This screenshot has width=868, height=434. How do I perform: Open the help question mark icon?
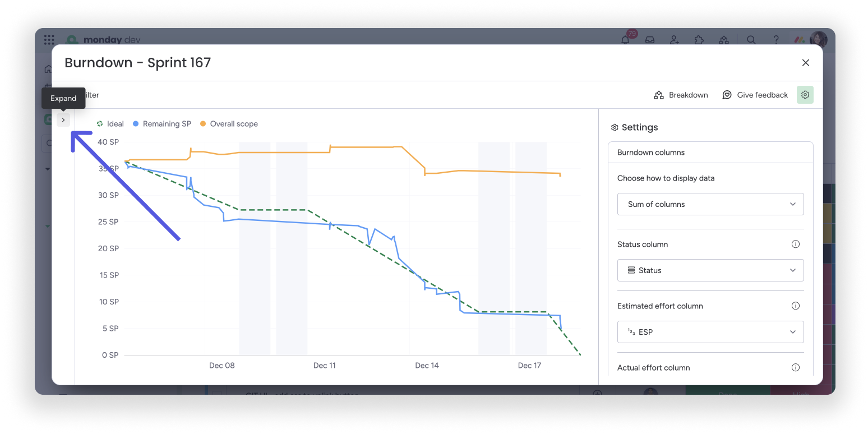point(775,39)
